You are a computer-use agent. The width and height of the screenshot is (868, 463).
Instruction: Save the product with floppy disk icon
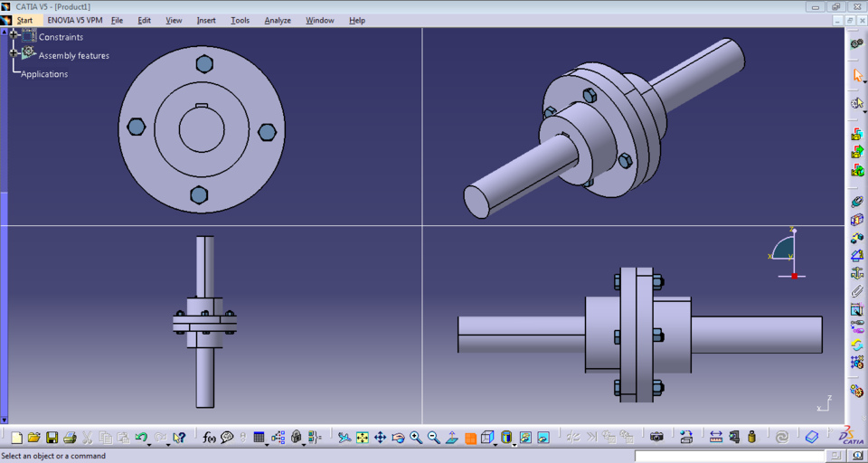(x=52, y=438)
